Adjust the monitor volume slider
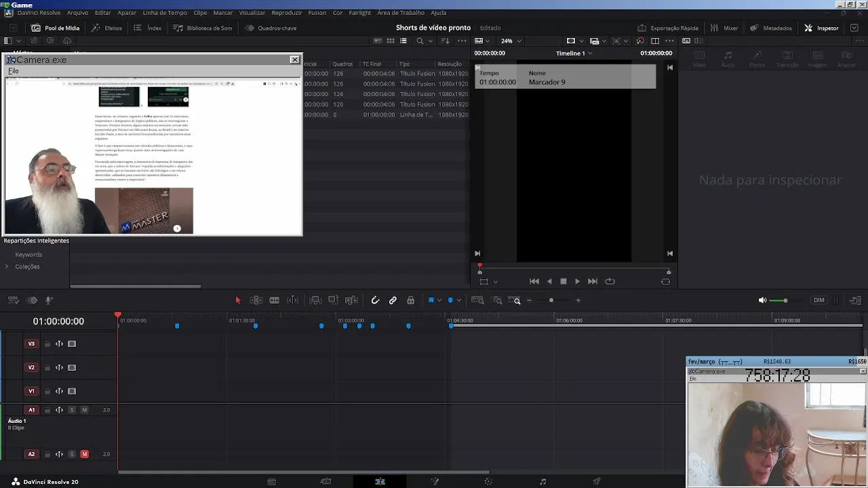Screen dimensions: 868x488 tap(785, 300)
